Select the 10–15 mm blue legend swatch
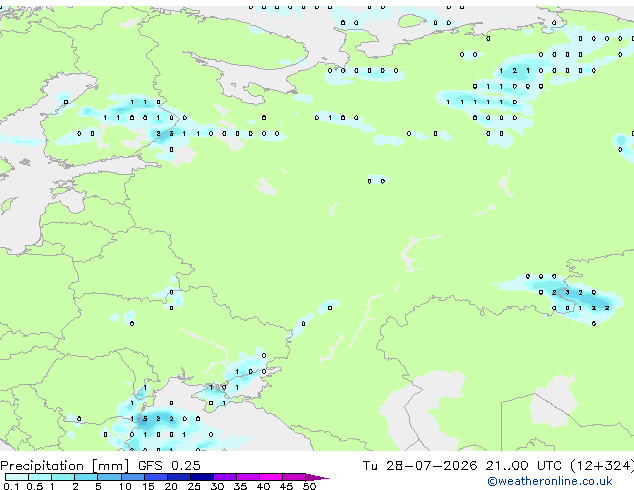 (133, 477)
